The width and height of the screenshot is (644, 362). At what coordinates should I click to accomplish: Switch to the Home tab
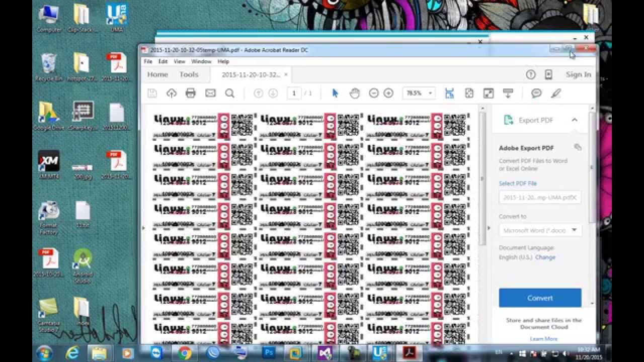click(157, 74)
